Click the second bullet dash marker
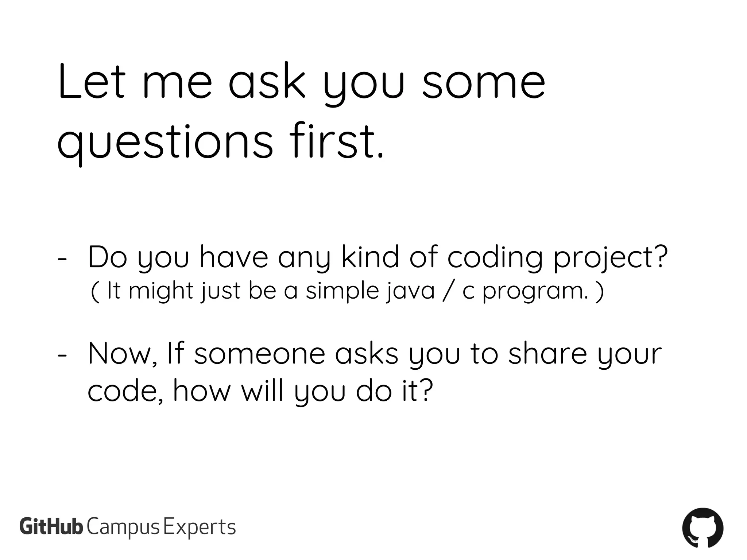This screenshot has height=560, width=747. (x=62, y=354)
